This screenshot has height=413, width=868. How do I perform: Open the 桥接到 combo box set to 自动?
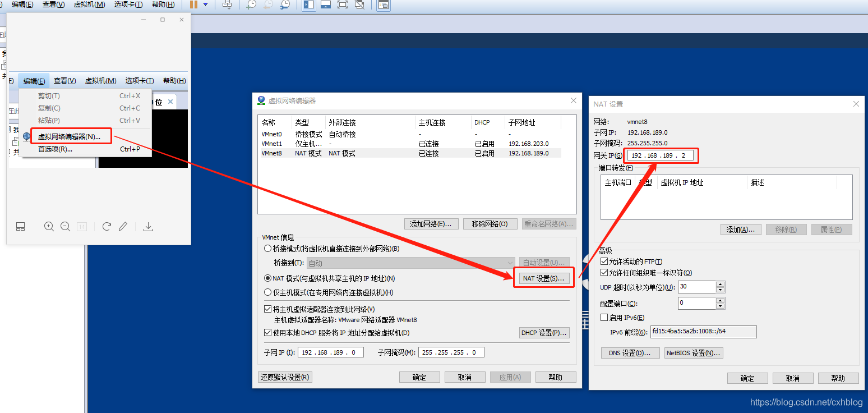pos(410,263)
